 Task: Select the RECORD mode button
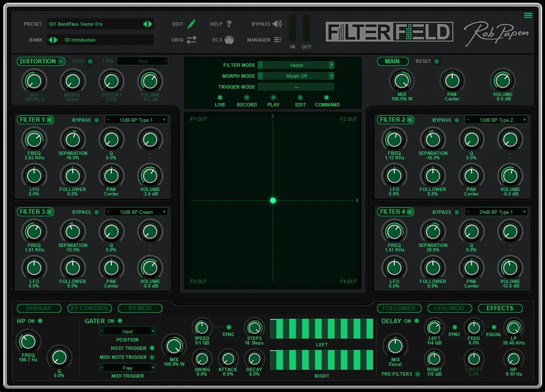[x=246, y=98]
